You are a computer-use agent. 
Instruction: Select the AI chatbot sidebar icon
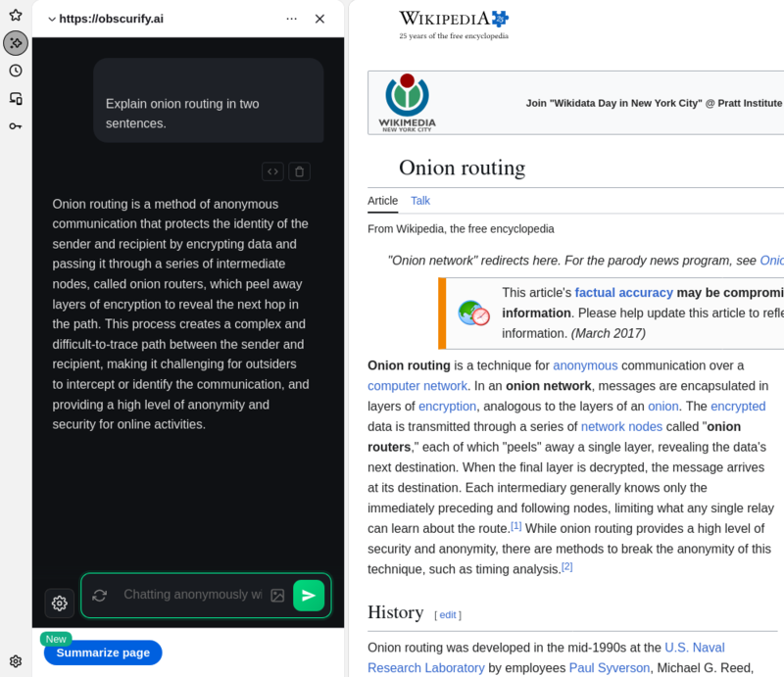pyautogui.click(x=16, y=43)
